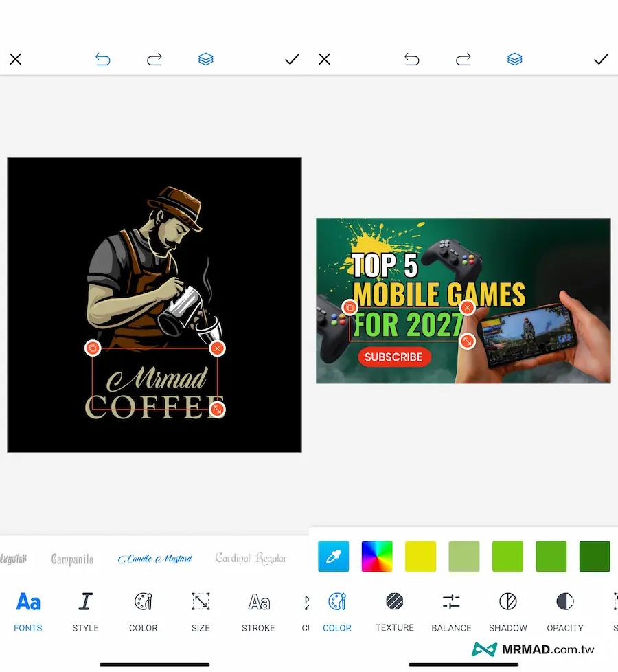Choose the Candle Mustard font
Image resolution: width=618 pixels, height=672 pixels.
154,559
